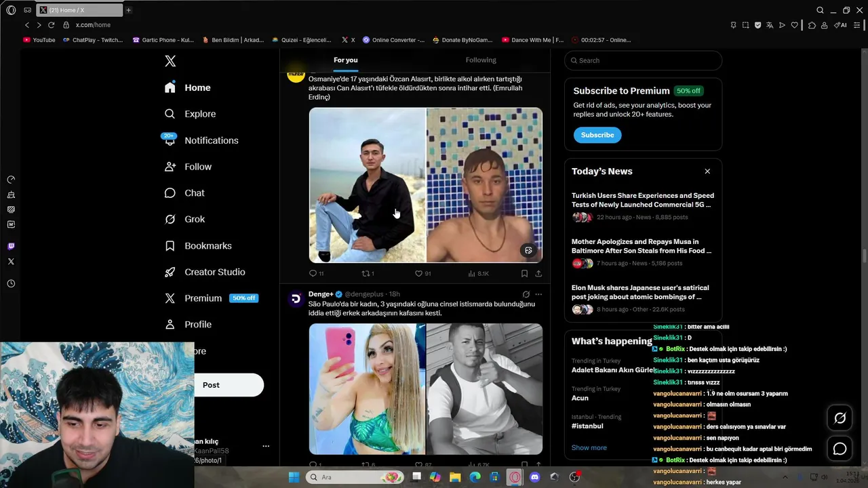Open the image edit icon on the Osmaniye photo
This screenshot has width=868, height=488.
click(528, 250)
